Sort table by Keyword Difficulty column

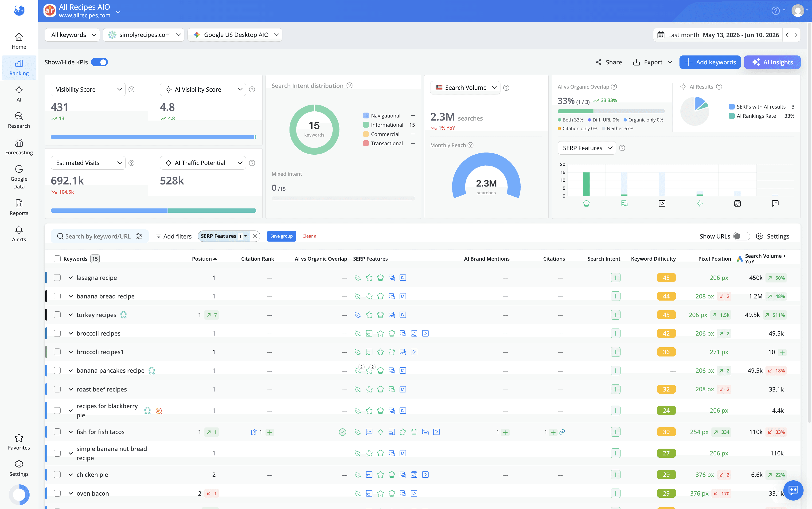pyautogui.click(x=653, y=258)
